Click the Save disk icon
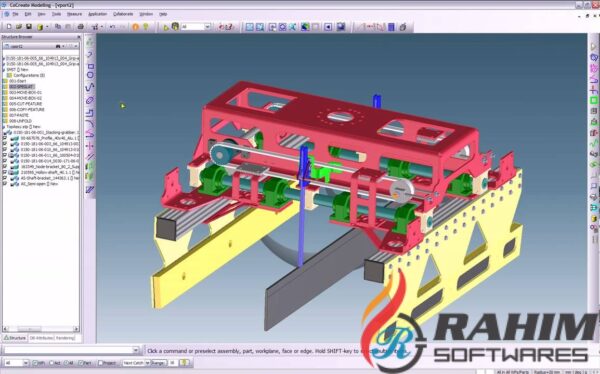 pyautogui.click(x=28, y=27)
